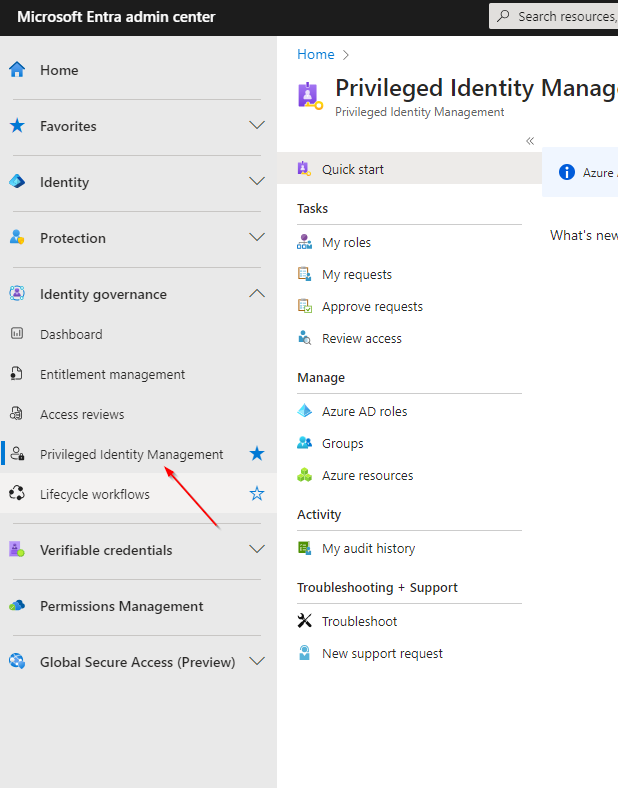Click the Azure AD roles icon
Image resolution: width=618 pixels, height=788 pixels.
click(x=304, y=411)
